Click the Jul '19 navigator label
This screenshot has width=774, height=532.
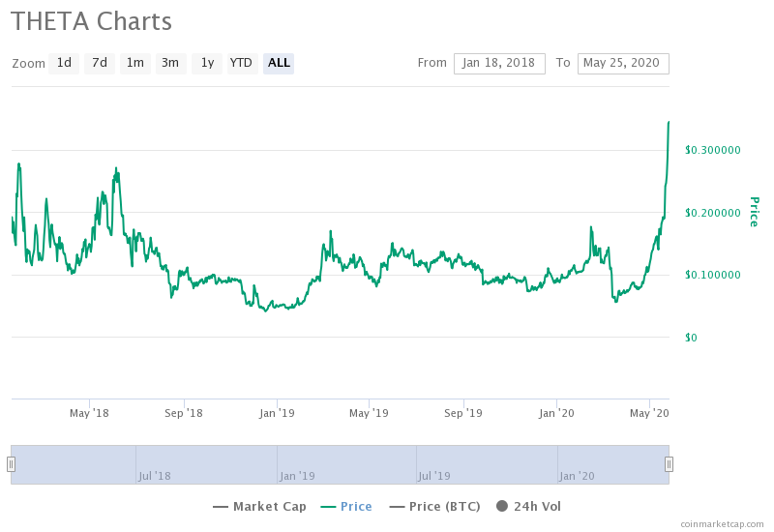coord(433,476)
